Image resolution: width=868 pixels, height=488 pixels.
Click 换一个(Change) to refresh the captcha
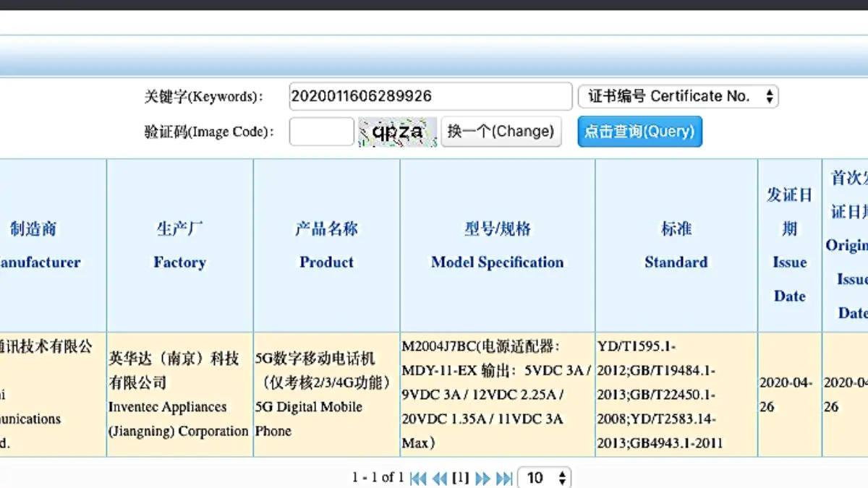coord(501,132)
